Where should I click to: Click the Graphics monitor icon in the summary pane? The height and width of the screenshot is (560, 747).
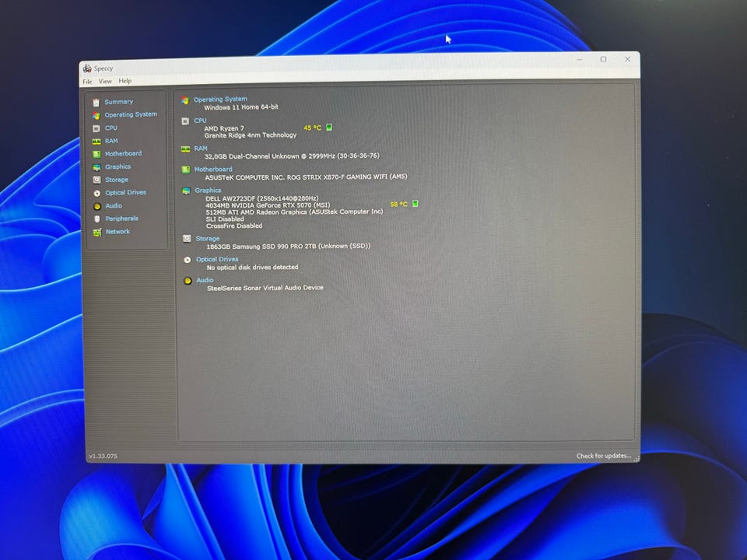pos(186,191)
